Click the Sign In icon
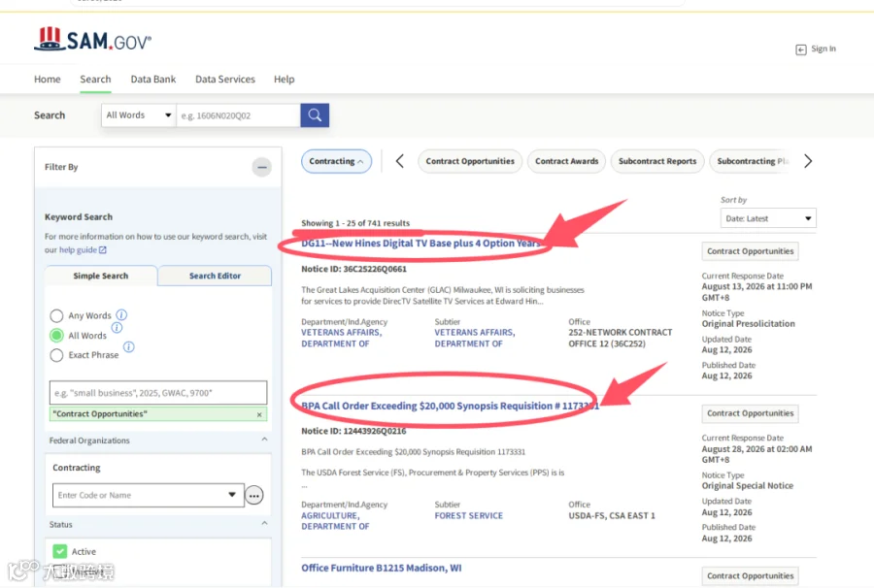This screenshot has width=874, height=588. pos(801,49)
